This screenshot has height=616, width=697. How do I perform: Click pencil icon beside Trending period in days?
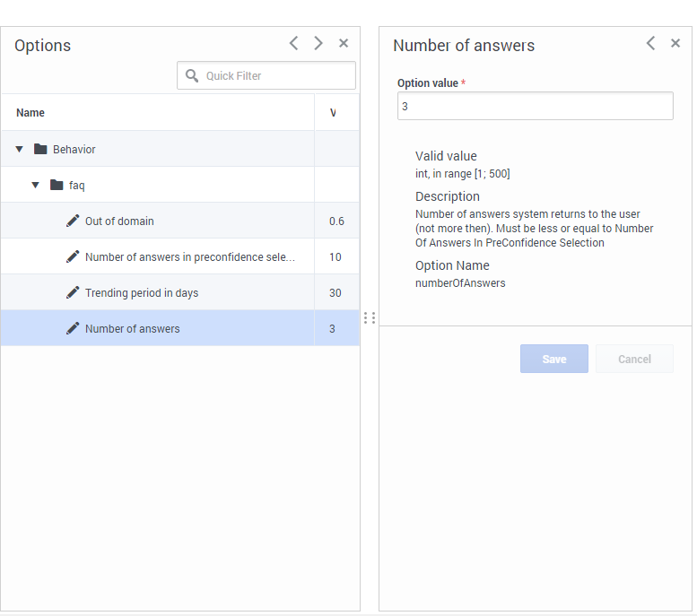(73, 292)
